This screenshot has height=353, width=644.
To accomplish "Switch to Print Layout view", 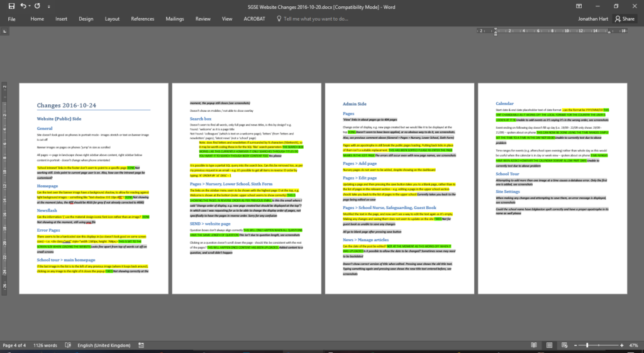I will coord(549,345).
